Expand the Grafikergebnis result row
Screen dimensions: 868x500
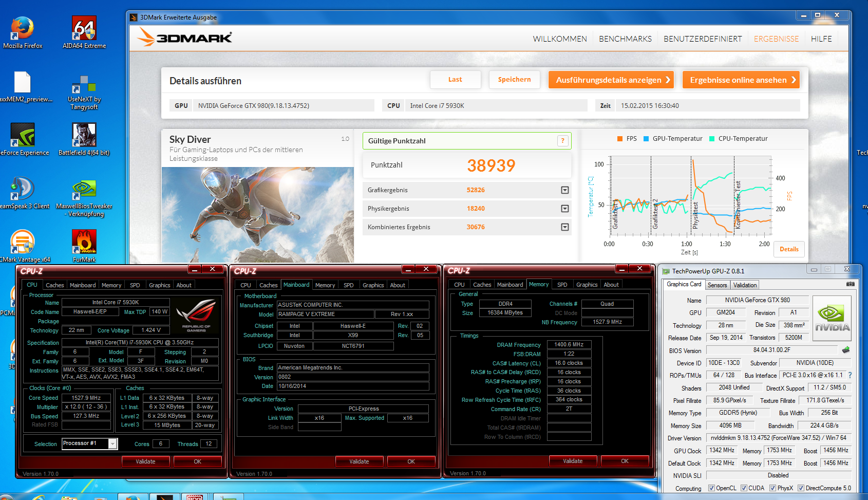point(565,190)
